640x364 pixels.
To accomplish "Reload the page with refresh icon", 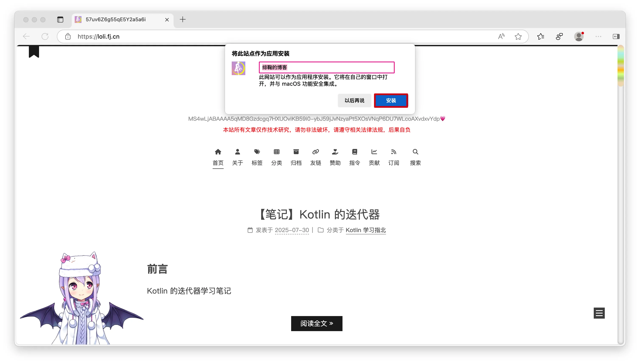I will [x=45, y=36].
